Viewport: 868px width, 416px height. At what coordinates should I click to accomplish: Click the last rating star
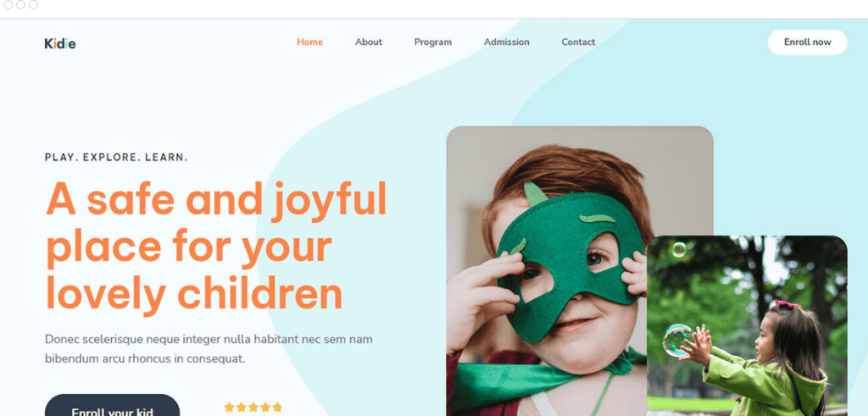tap(277, 408)
